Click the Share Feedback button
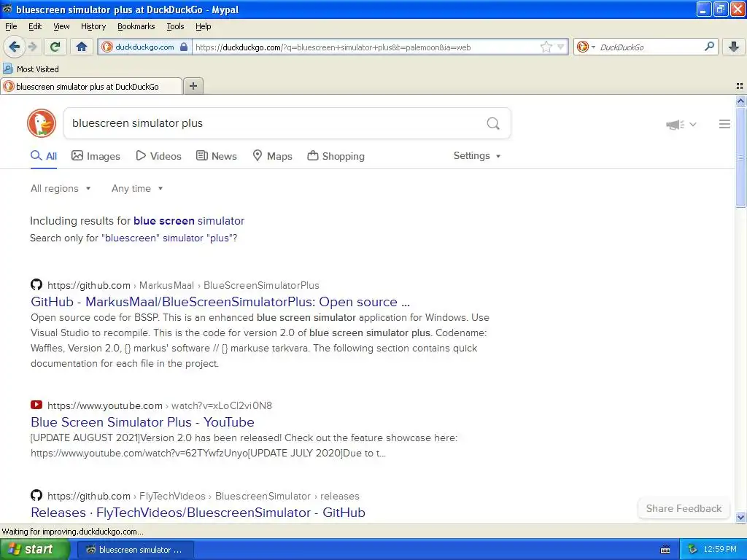Screen dimensions: 747x560 tap(684, 508)
